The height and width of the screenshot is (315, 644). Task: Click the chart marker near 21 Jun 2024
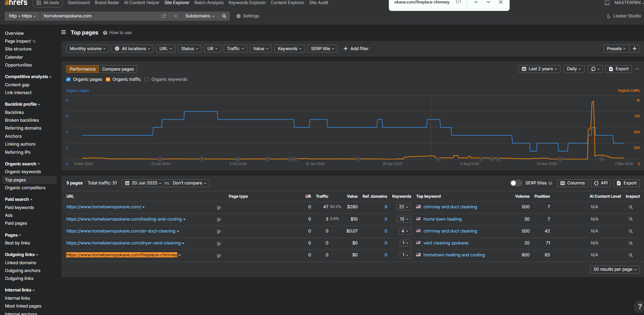coord(160,159)
